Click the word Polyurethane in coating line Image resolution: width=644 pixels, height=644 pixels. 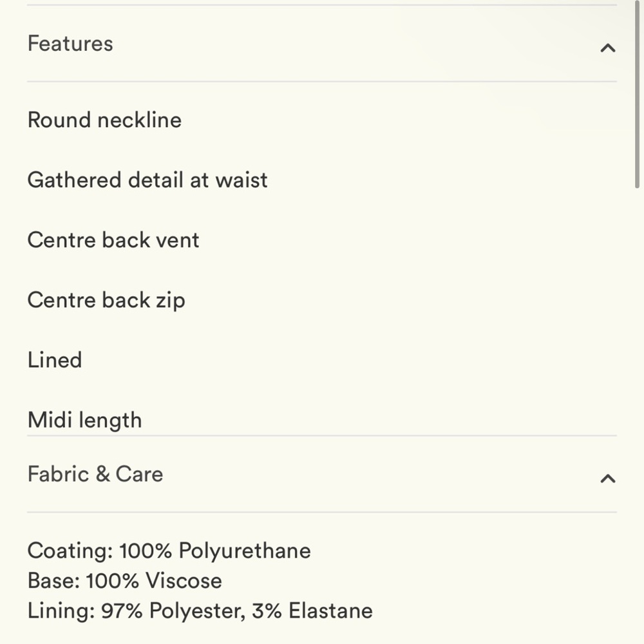pos(245,551)
